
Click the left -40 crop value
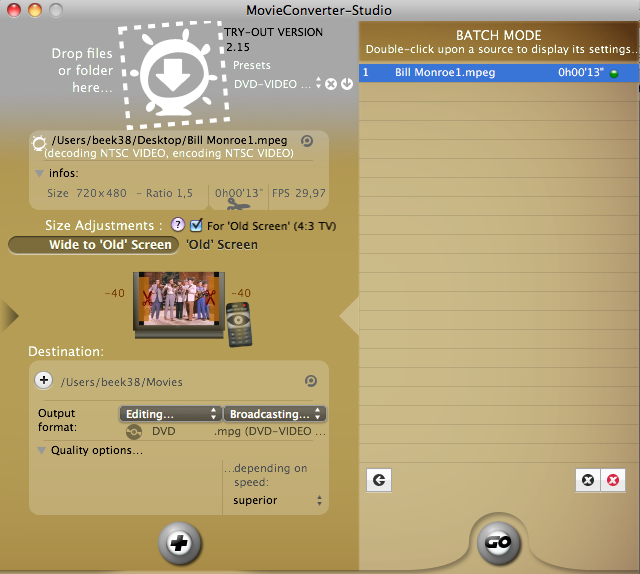115,293
